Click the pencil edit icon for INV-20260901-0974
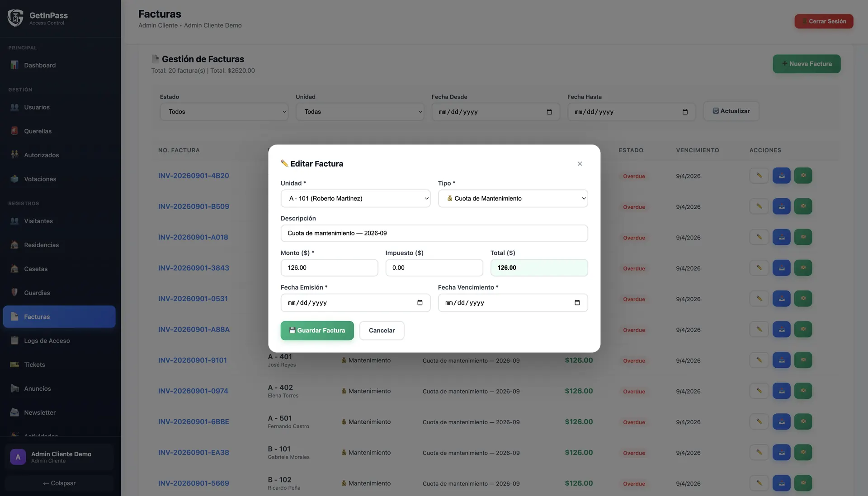This screenshot has height=496, width=868. 759,391
